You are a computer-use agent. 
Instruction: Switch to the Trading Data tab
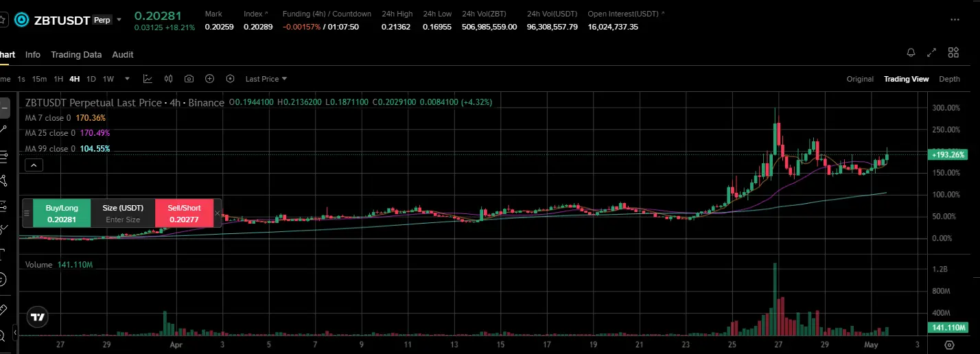click(76, 54)
